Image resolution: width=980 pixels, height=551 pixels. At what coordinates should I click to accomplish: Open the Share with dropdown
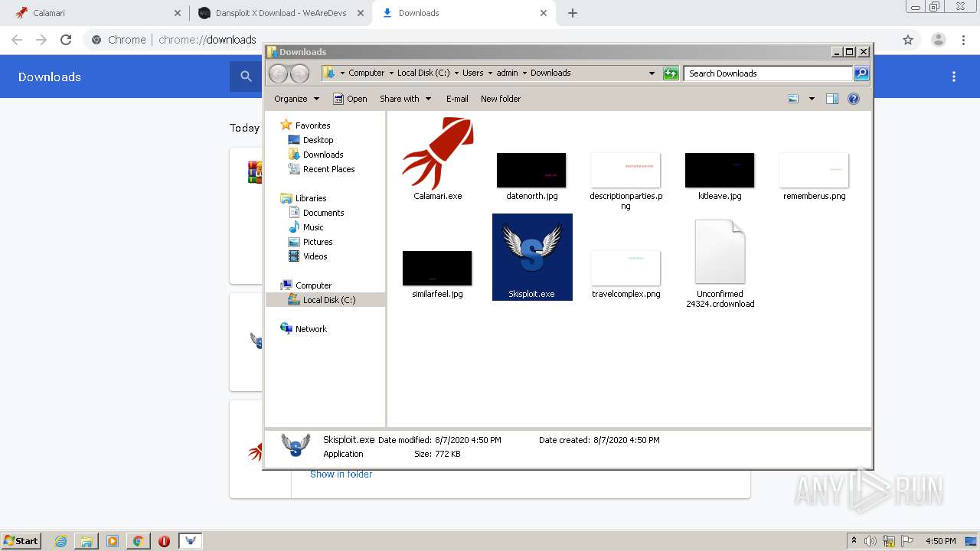tap(406, 99)
